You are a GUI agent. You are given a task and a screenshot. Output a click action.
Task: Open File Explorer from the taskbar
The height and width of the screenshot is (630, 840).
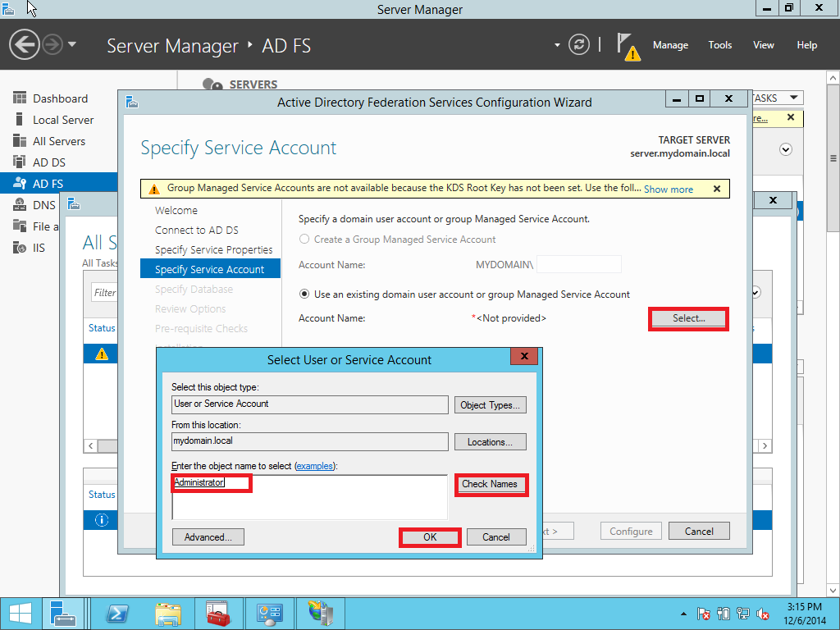pos(167,613)
